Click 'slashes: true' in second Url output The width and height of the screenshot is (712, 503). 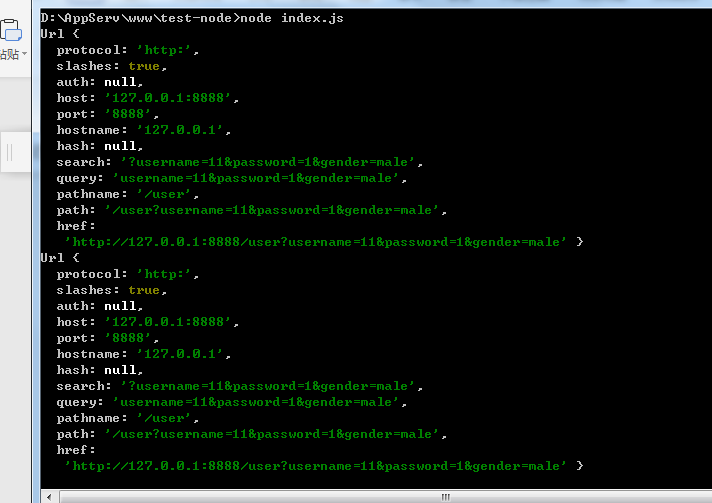coord(111,290)
